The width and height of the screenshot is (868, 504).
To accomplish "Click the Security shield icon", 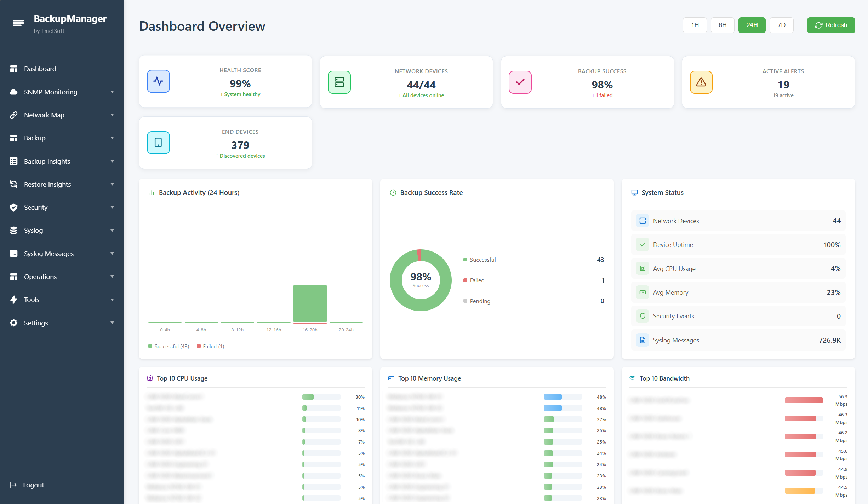I will pos(13,207).
